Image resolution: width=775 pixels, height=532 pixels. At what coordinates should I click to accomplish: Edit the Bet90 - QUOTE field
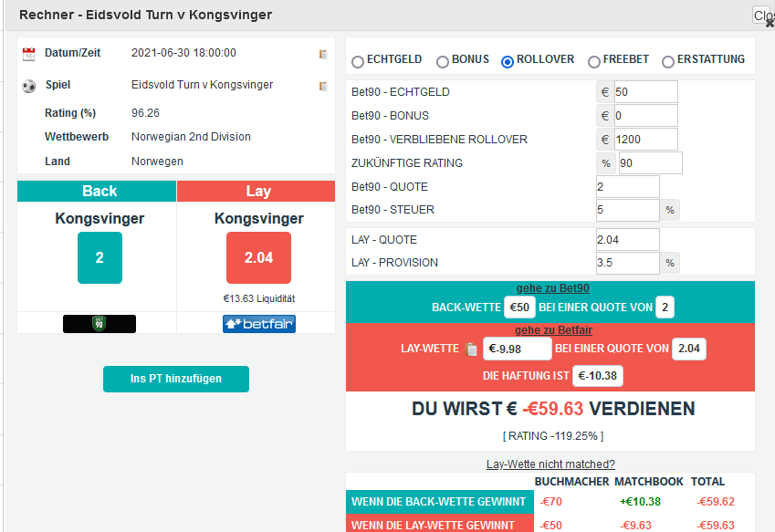628,187
